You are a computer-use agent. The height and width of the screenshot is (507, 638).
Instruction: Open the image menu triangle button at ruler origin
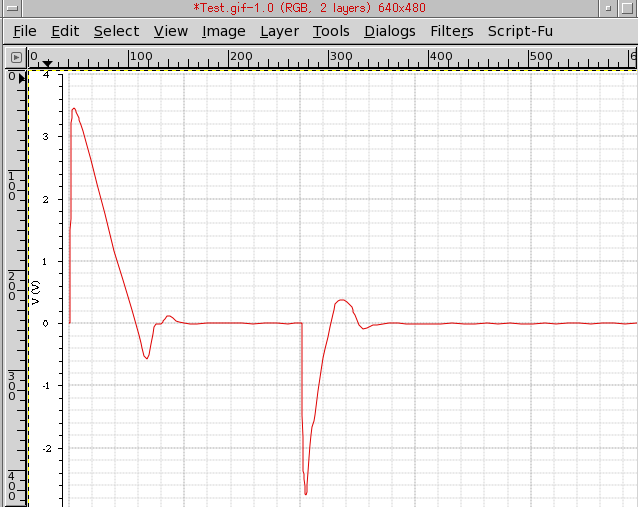click(x=16, y=57)
